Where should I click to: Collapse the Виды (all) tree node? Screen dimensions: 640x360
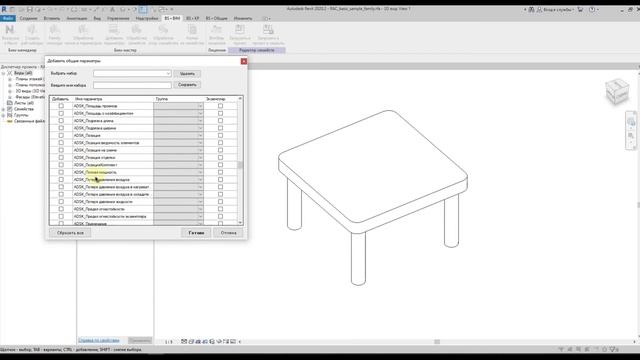[3, 73]
